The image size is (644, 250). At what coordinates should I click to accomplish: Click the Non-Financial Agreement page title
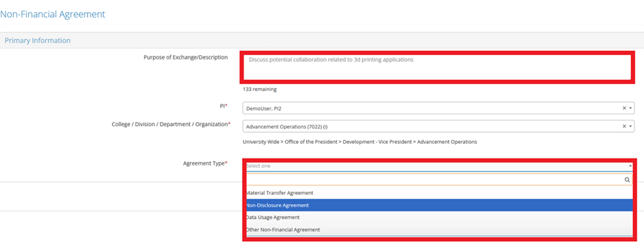click(x=52, y=14)
